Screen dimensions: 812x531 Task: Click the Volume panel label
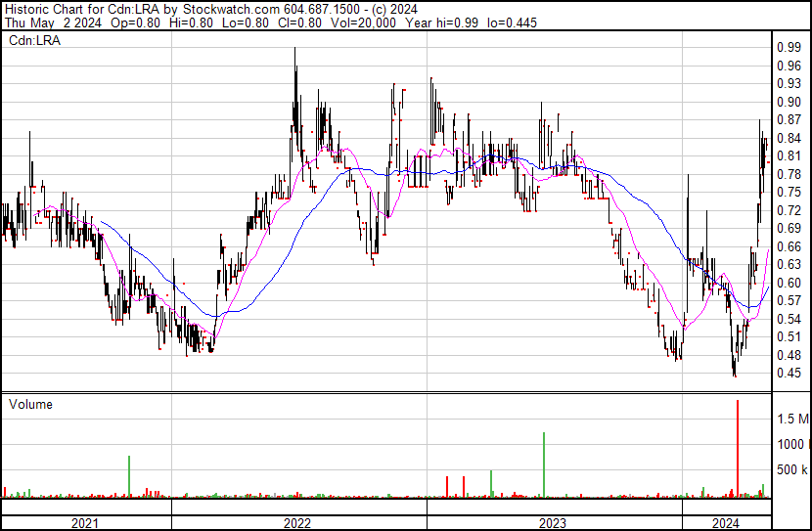tap(30, 404)
